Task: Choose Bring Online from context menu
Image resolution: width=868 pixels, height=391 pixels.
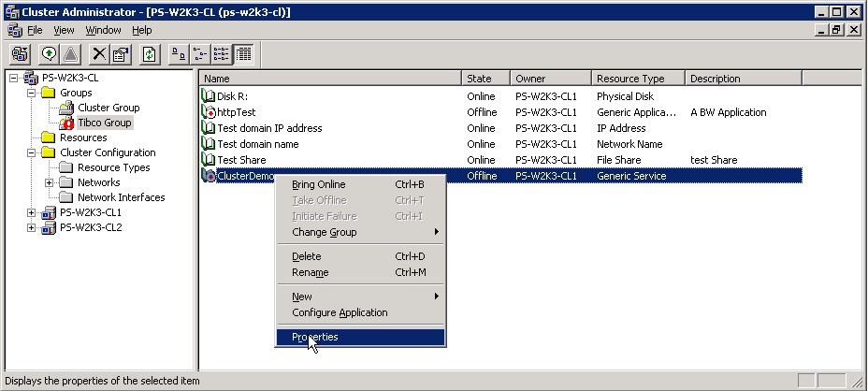Action: [x=360, y=184]
